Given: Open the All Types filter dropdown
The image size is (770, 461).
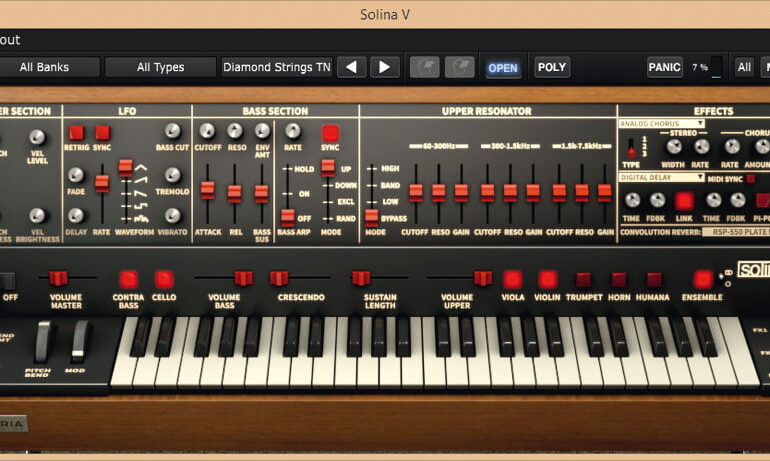Looking at the screenshot, I should pos(161,67).
